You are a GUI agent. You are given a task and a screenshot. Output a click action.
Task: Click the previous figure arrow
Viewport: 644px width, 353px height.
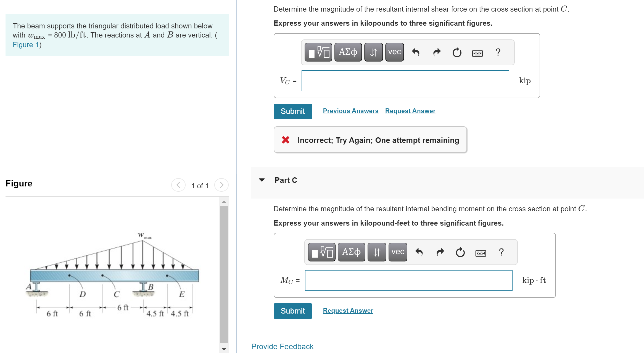[x=178, y=185]
